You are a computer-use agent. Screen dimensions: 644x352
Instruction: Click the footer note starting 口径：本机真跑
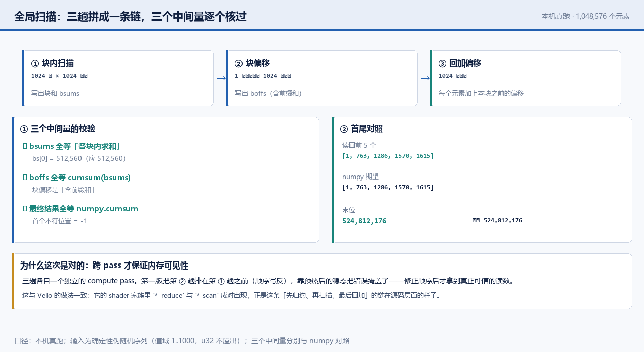(x=182, y=341)
